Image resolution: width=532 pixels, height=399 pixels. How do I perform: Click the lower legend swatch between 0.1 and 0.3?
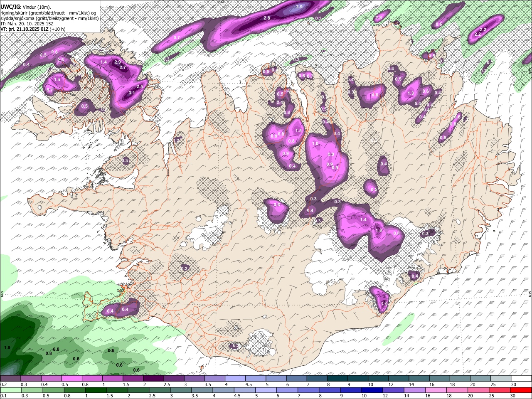coord(10,390)
